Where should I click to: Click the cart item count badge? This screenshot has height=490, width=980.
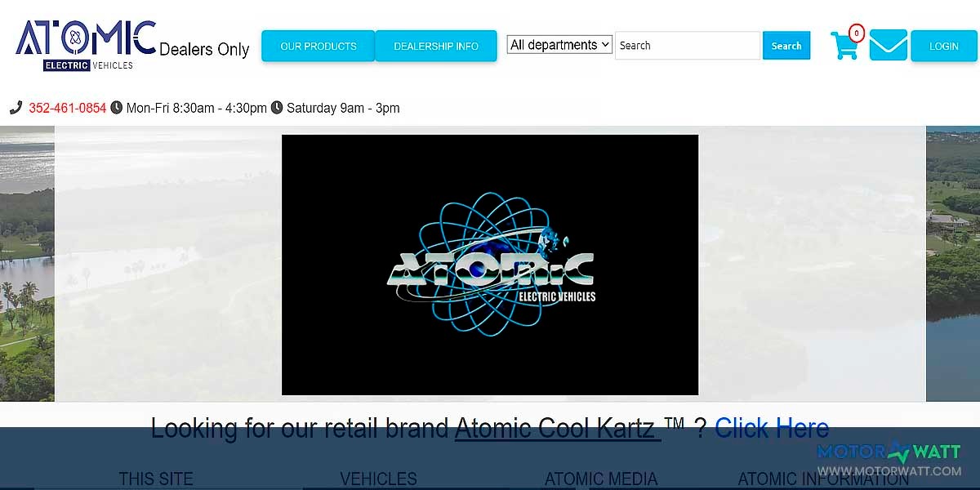point(857,33)
